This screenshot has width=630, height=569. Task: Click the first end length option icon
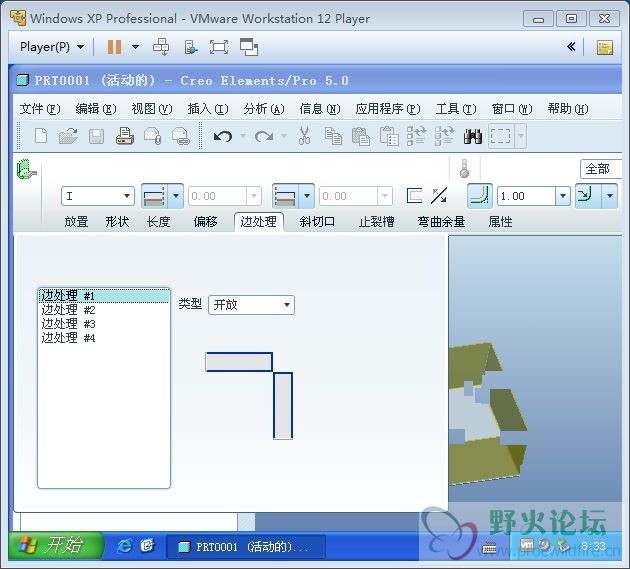point(154,196)
